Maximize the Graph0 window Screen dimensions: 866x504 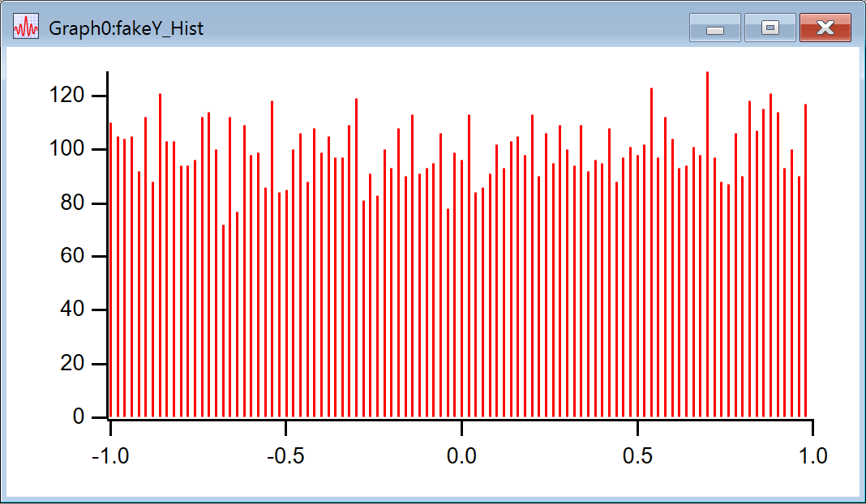point(770,28)
